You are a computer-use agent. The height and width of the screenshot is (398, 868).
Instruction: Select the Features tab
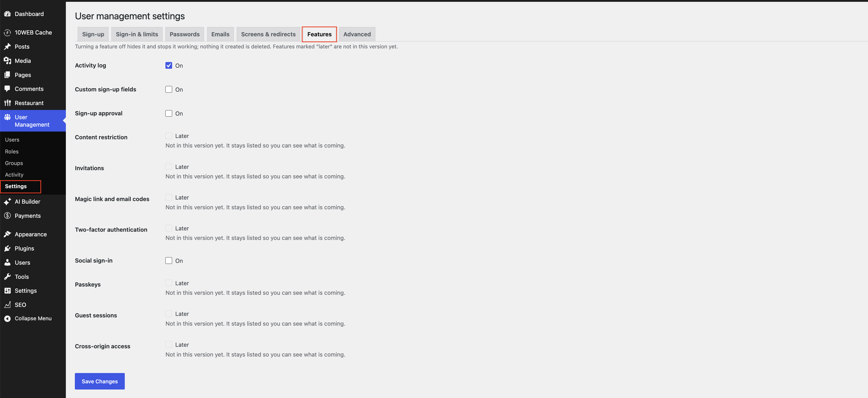click(x=320, y=34)
